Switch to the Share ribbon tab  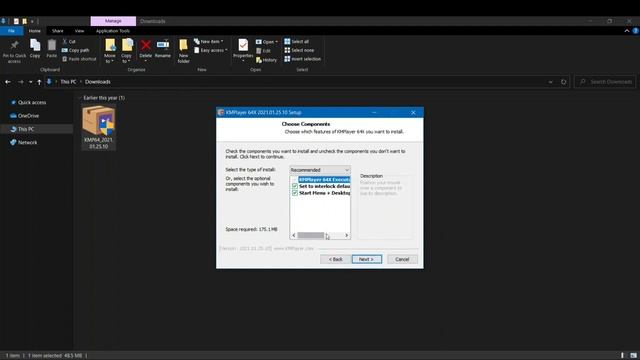(58, 31)
